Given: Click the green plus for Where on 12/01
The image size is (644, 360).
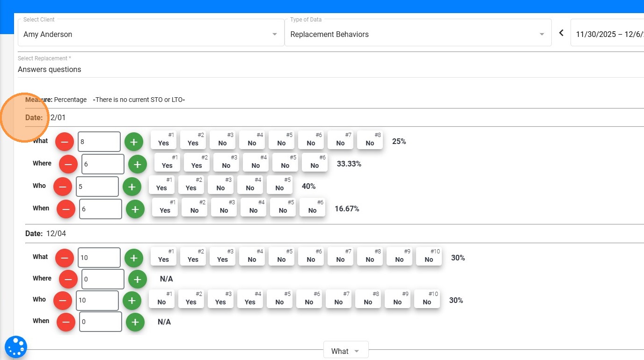Looking at the screenshot, I should [x=138, y=164].
